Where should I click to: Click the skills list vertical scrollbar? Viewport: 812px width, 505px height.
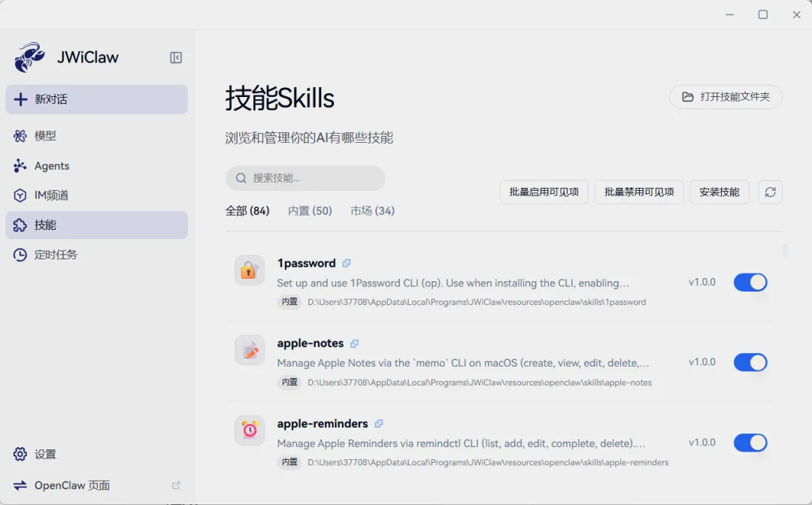(x=786, y=251)
